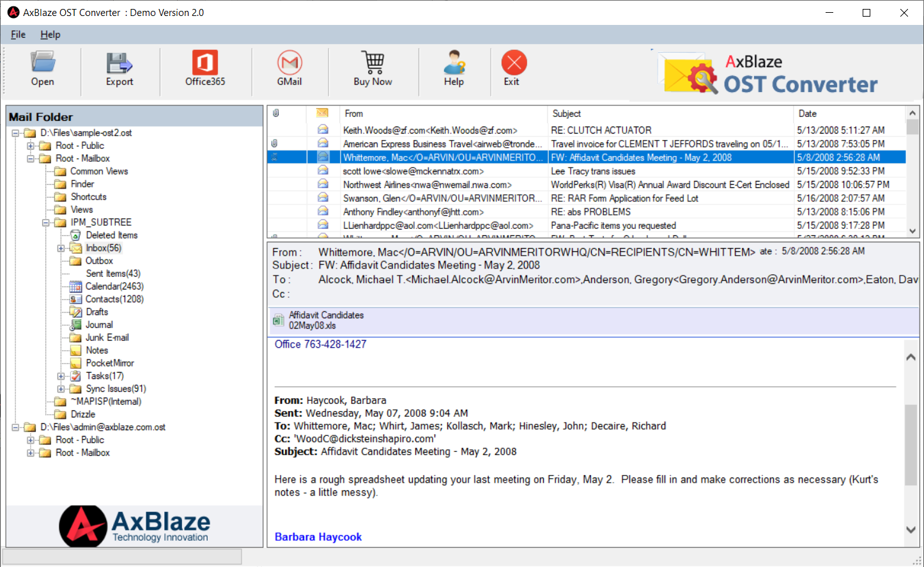924x567 pixels.
Task: Click envelope icon on Keith.Woods row
Action: (x=323, y=130)
